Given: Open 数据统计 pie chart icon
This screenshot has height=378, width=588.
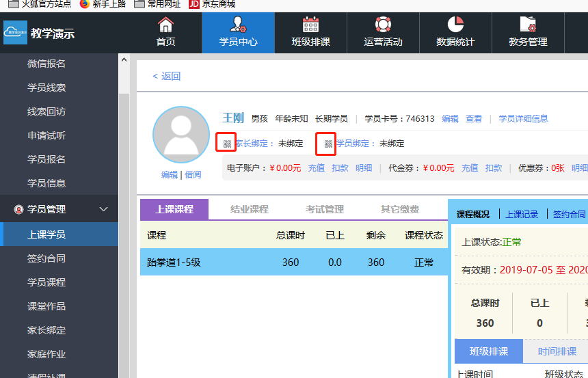Looking at the screenshot, I should pyautogui.click(x=455, y=25).
